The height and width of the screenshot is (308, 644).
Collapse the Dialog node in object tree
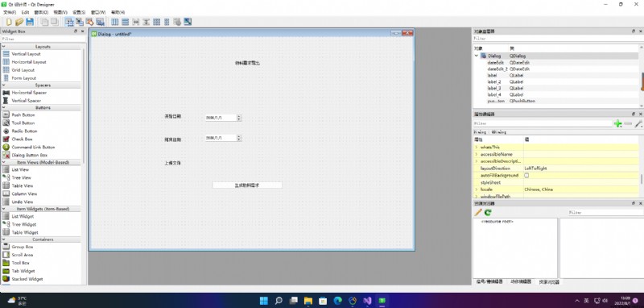pyautogui.click(x=477, y=56)
